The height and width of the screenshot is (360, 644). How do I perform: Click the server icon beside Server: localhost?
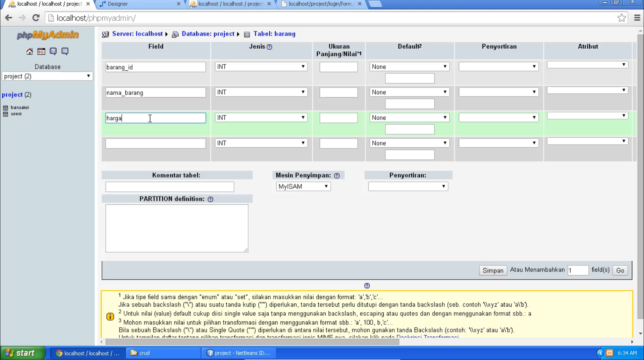point(105,34)
